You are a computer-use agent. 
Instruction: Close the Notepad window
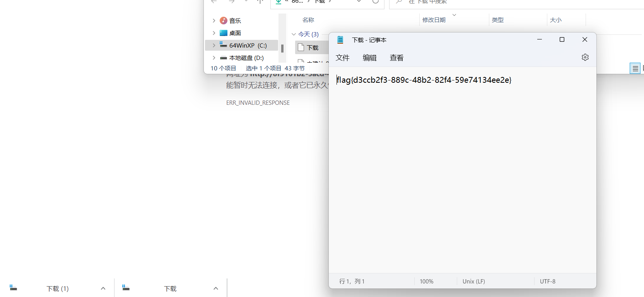pos(585,39)
